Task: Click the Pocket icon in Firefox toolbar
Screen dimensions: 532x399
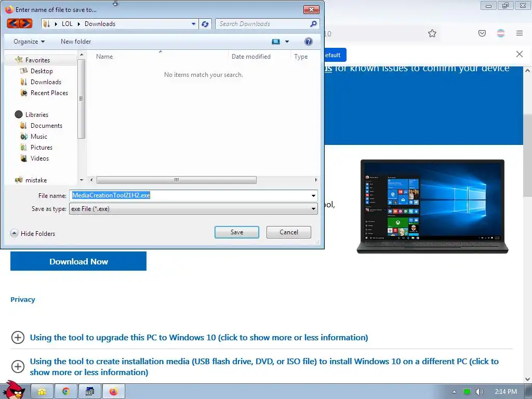Action: (x=482, y=33)
